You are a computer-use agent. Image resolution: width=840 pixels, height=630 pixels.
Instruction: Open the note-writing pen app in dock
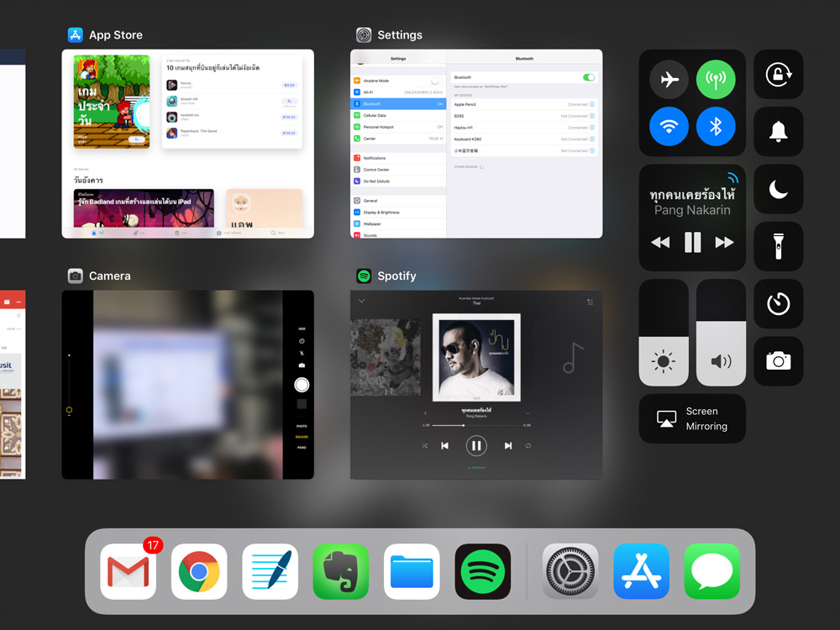270,571
